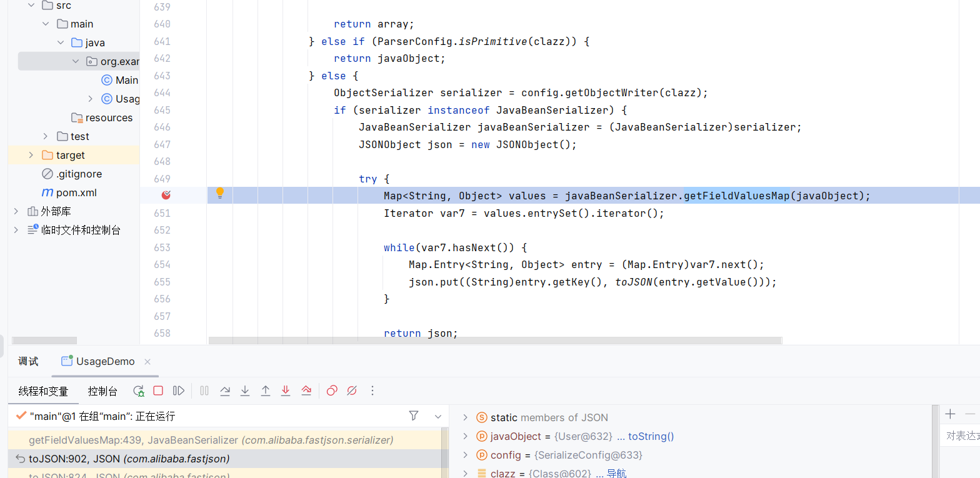Viewport: 980px width, 478px height.
Task: Select the 调试 tool window label
Action: coord(28,361)
